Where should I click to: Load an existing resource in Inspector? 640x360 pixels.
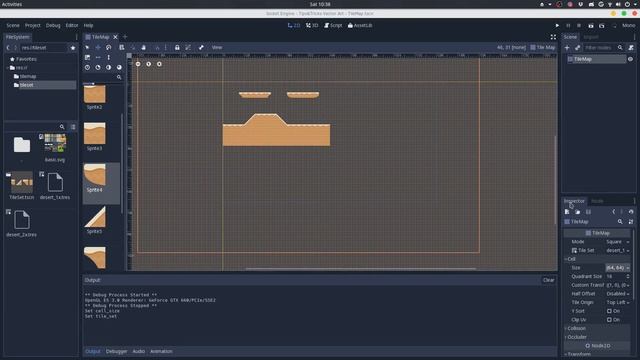pos(578,212)
